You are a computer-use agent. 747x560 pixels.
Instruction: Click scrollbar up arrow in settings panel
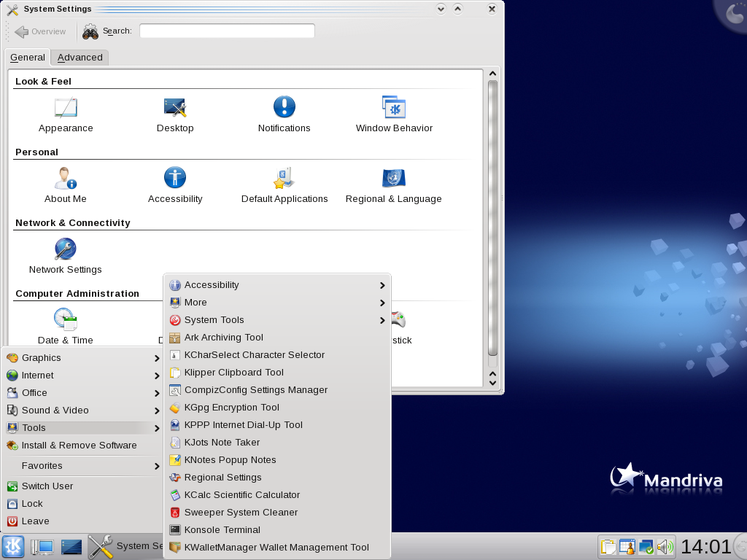pos(492,74)
